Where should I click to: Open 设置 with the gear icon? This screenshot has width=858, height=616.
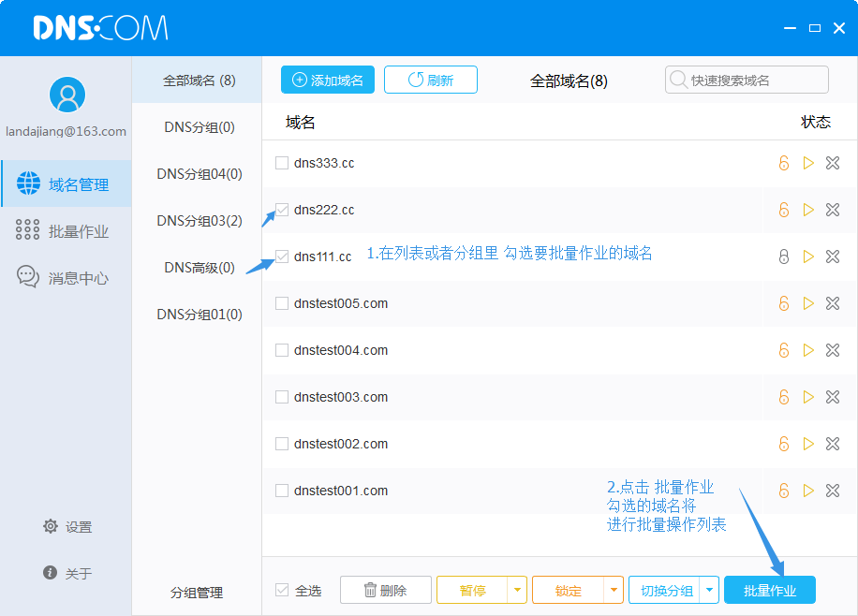click(67, 527)
